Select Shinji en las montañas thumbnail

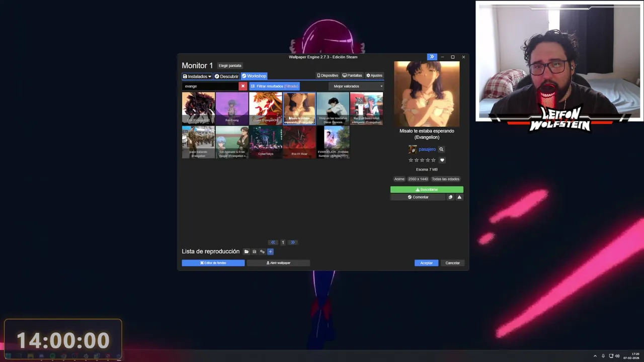tap(333, 108)
